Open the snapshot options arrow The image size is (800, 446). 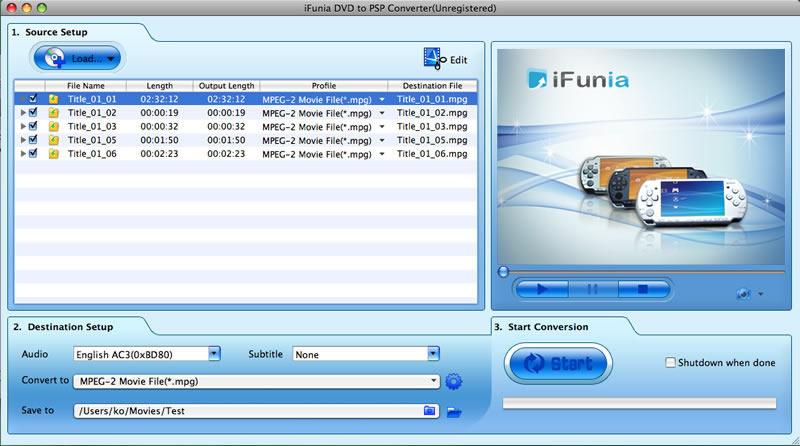[761, 294]
